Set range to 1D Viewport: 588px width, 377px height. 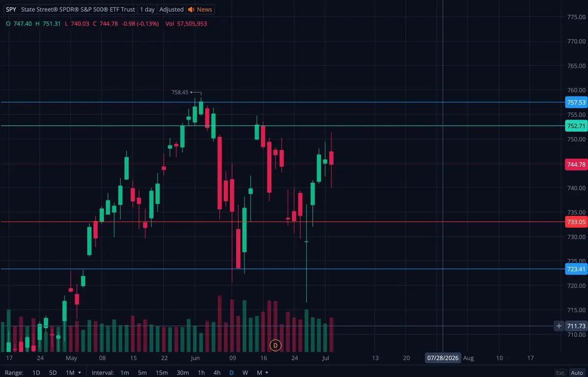[36, 373]
